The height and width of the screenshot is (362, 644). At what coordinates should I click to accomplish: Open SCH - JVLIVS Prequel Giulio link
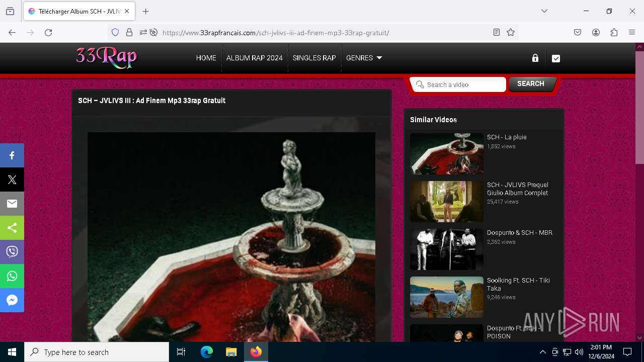point(518,189)
